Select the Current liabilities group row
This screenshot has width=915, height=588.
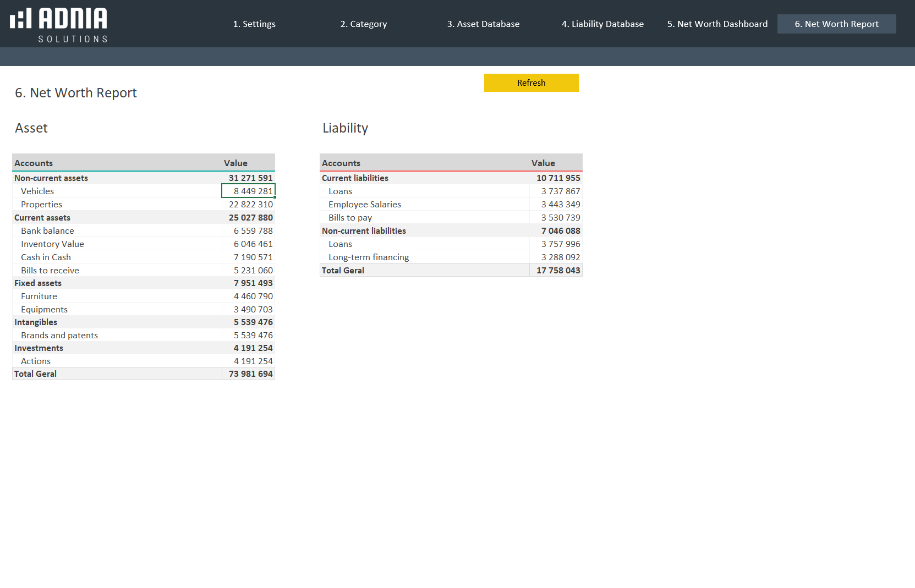(355, 178)
